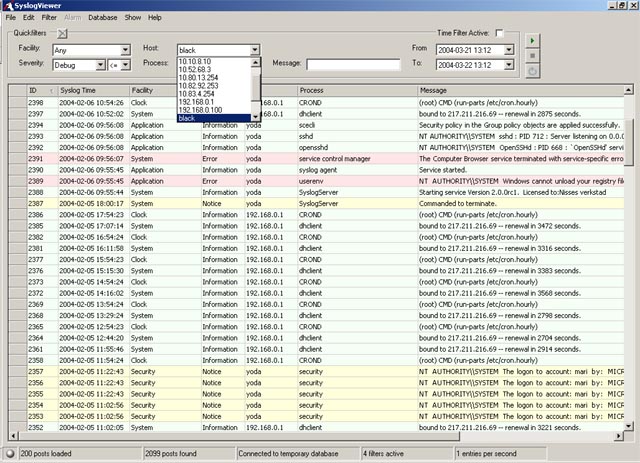Screen dimensions: 640x463
Task: Click process cell 'syslog agent'
Action: coord(318,170)
